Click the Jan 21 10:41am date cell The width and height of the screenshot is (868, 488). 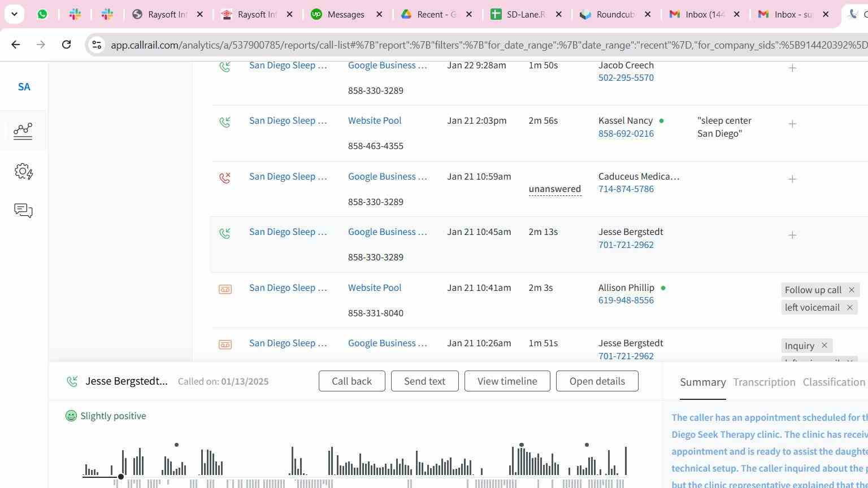point(479,287)
